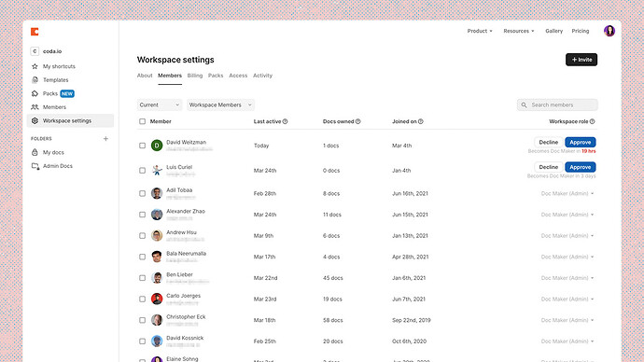Expand the Product menu

480,31
